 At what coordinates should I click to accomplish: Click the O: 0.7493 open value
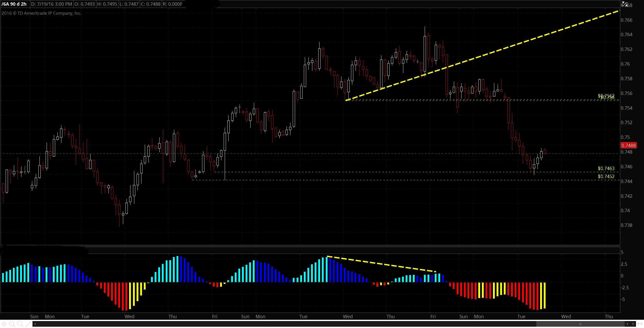[85, 4]
